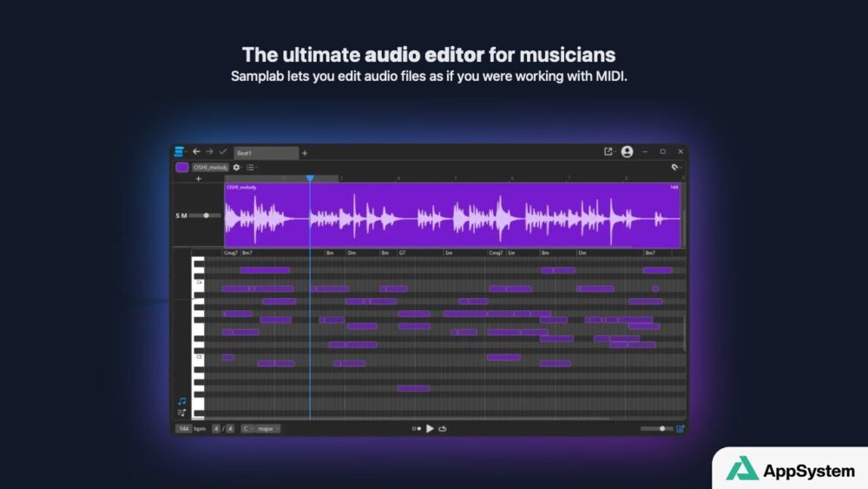
Task: Open the major scale dropdown
Action: click(x=268, y=429)
